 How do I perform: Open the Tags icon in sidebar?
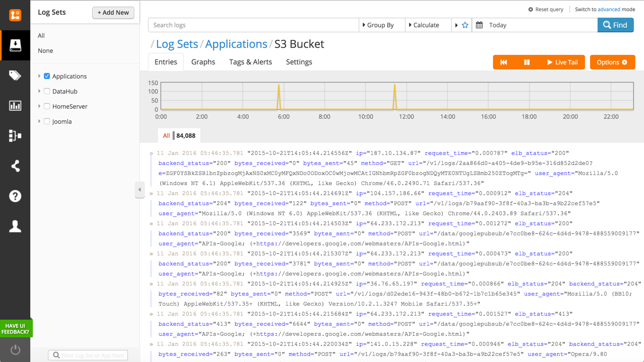(x=15, y=75)
